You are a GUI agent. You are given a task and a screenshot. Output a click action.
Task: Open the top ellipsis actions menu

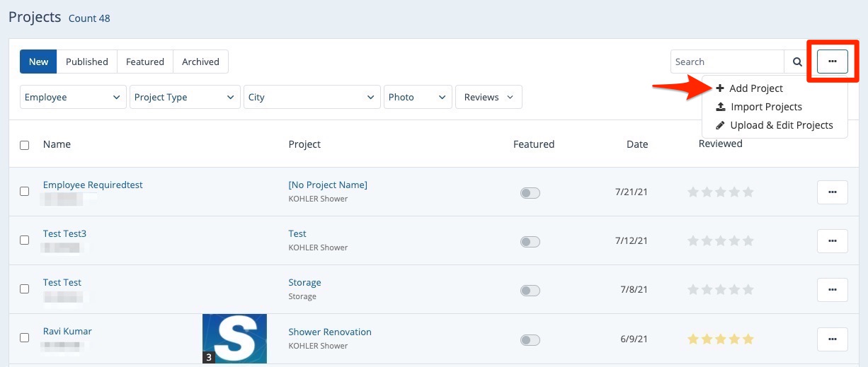[x=832, y=62]
